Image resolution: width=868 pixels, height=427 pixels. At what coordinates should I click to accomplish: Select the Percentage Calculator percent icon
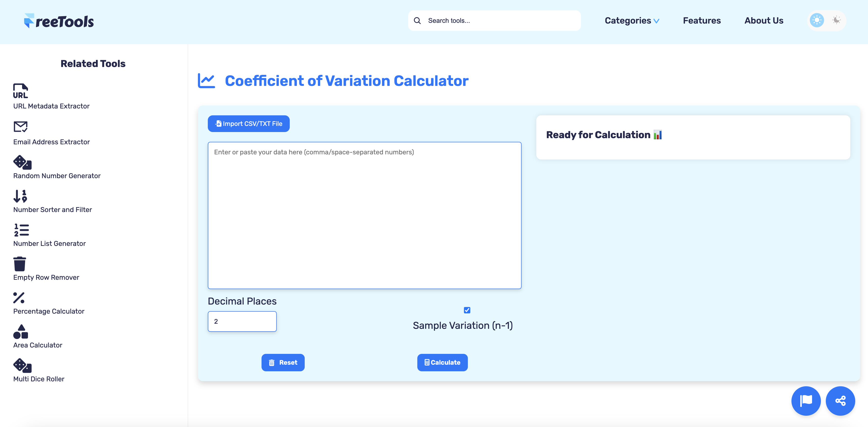19,298
